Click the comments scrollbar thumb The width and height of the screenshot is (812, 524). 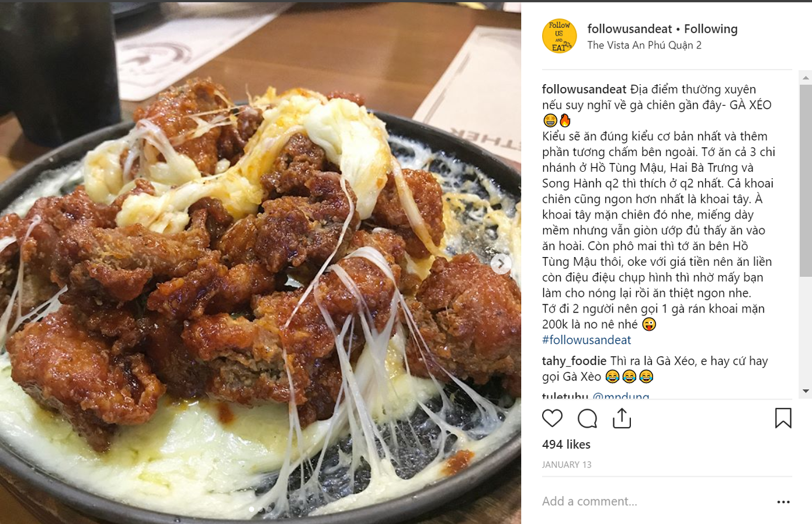coord(806,181)
